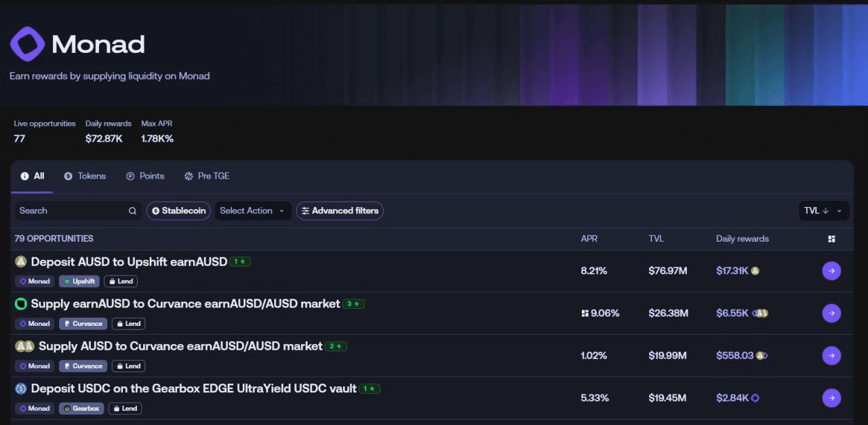Expand the Select Action dropdown

pyautogui.click(x=252, y=211)
